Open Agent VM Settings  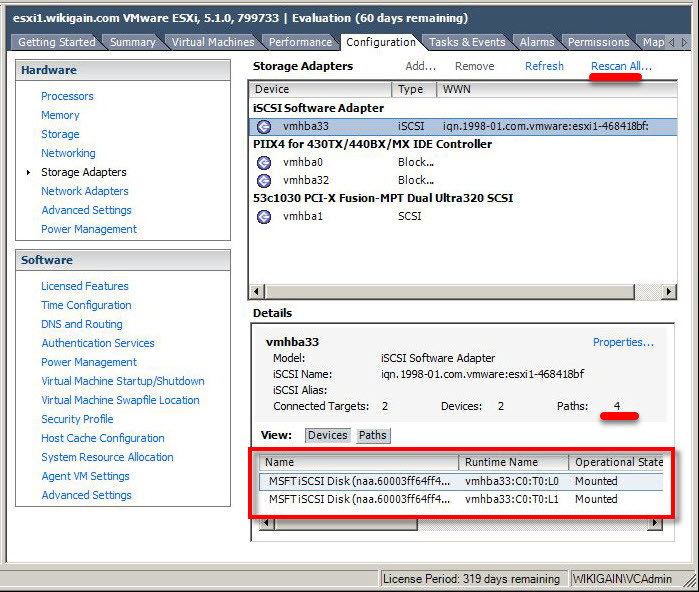point(85,476)
